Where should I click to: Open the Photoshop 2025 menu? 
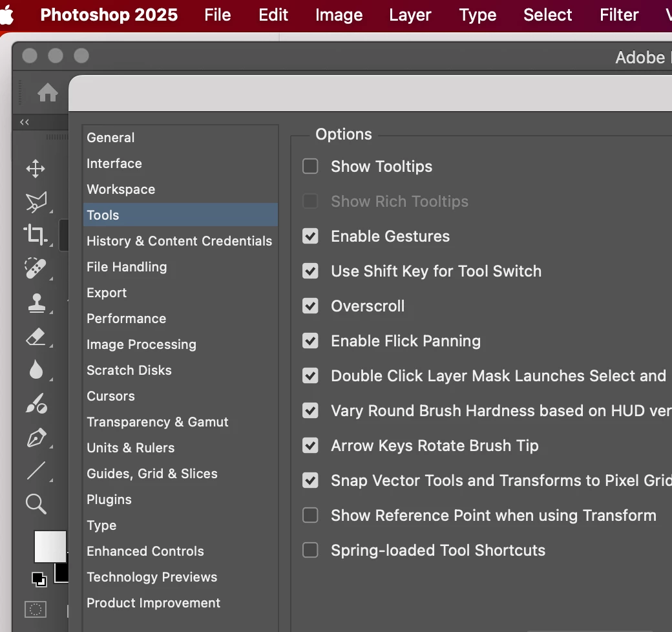(x=109, y=15)
